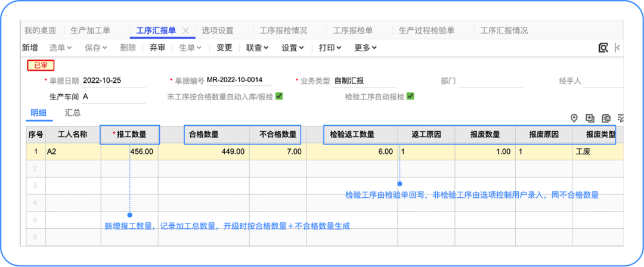This screenshot has width=644, height=267.
Task: Click the 弃审 button
Action: point(157,48)
